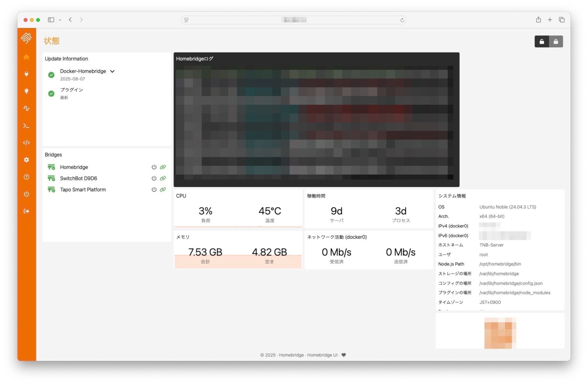Click the lock layout button
Image resolution: width=588 pixels, height=384 pixels.
tap(556, 42)
